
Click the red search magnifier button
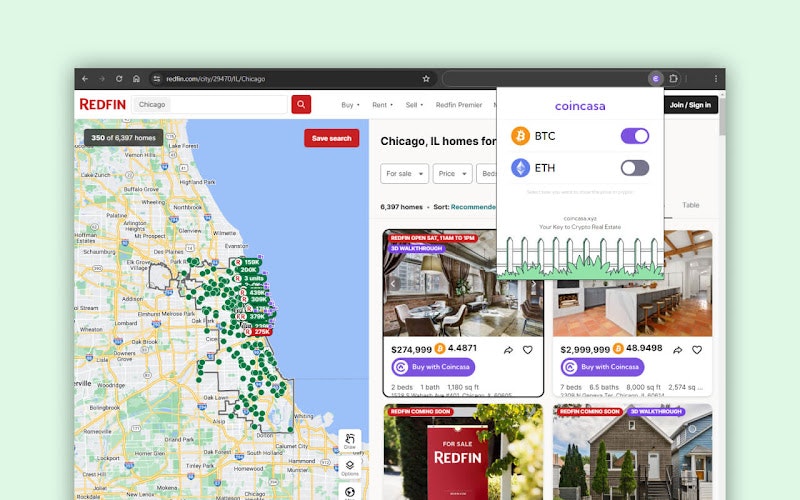click(x=301, y=105)
